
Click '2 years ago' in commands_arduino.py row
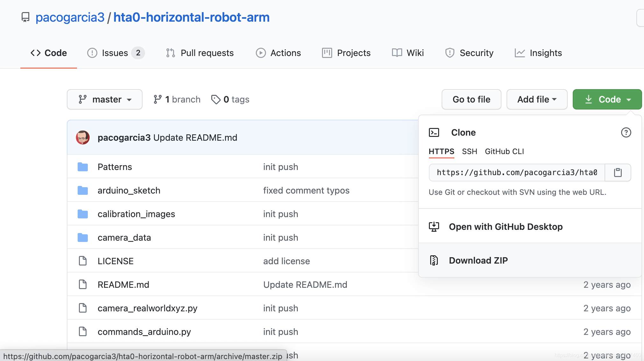[x=607, y=332]
